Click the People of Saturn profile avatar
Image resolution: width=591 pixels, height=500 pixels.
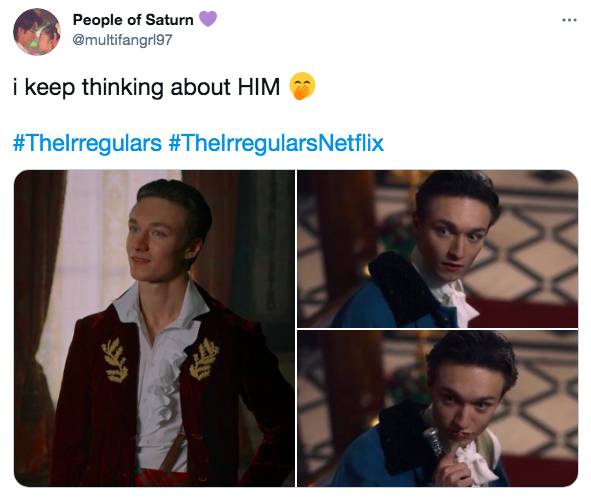pos(37,32)
